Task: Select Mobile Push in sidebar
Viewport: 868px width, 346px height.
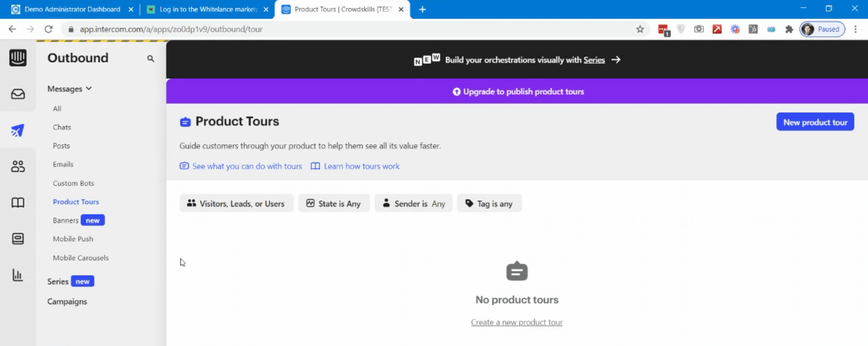Action: pos(73,239)
